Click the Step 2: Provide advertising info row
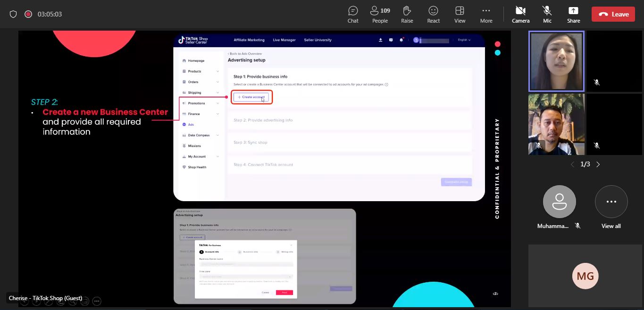644x310 pixels. pyautogui.click(x=350, y=120)
